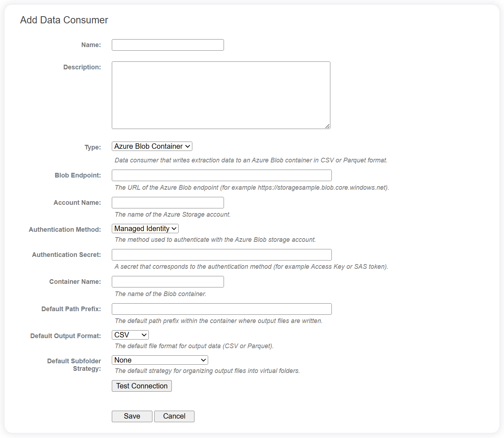Click the Test Connection button
This screenshot has height=438, width=504.
click(142, 386)
